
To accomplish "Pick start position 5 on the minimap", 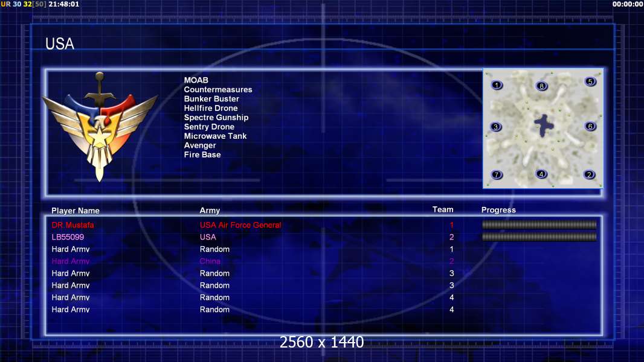I will (x=590, y=81).
